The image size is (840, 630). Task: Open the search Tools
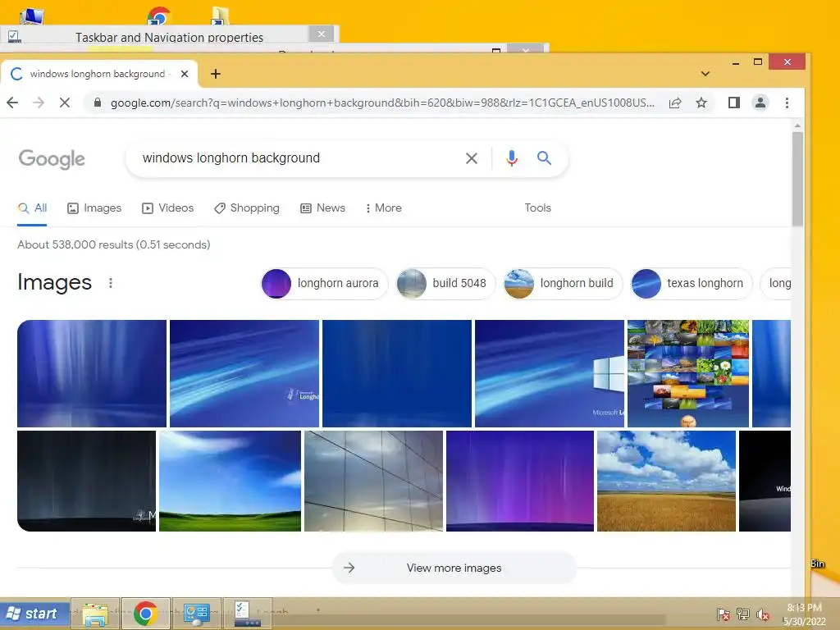click(x=537, y=208)
